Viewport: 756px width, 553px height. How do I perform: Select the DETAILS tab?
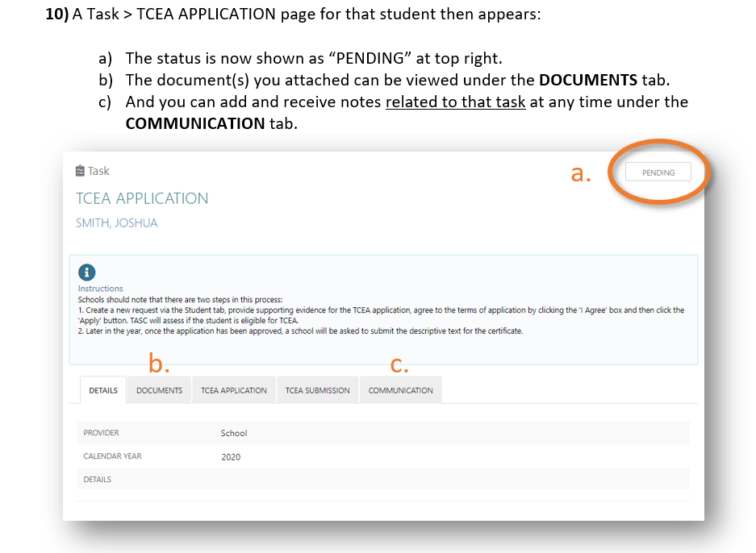pos(102,389)
